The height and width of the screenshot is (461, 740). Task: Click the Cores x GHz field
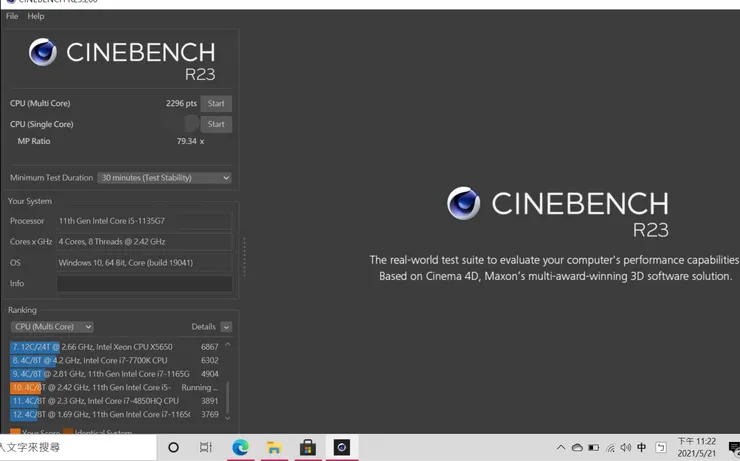(x=144, y=242)
